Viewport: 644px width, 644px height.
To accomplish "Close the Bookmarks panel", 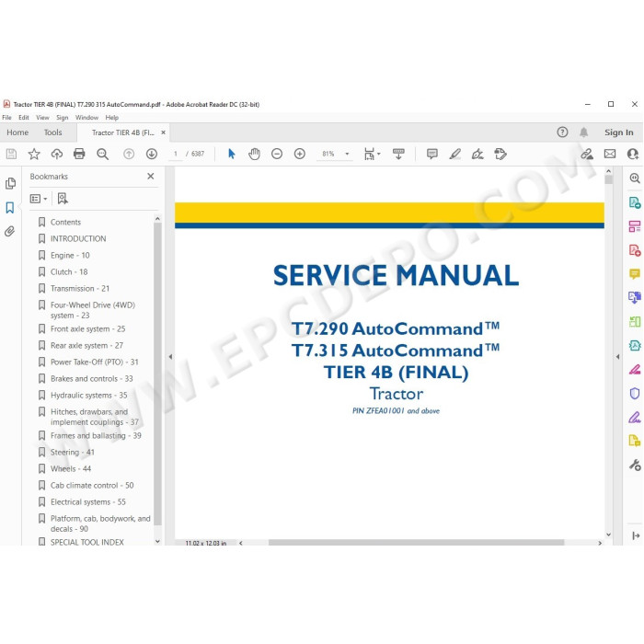I will 151,177.
